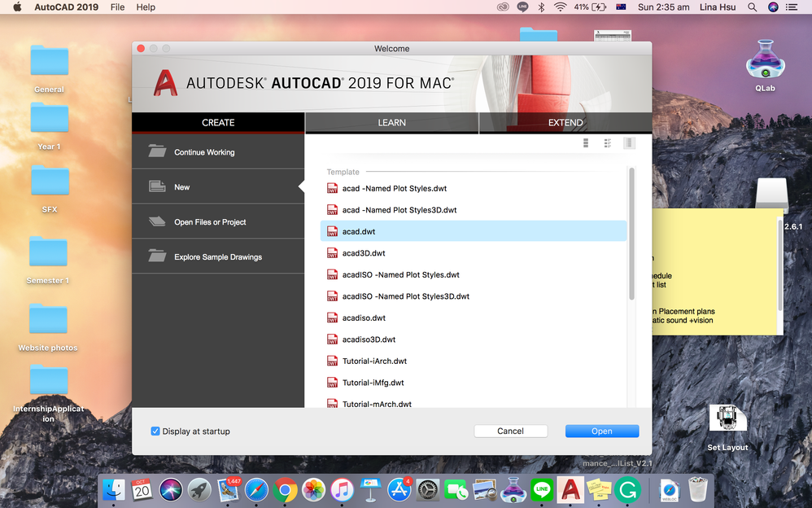Image resolution: width=812 pixels, height=508 pixels.
Task: Select the highlighted acad.dwt template
Action: 474,231
